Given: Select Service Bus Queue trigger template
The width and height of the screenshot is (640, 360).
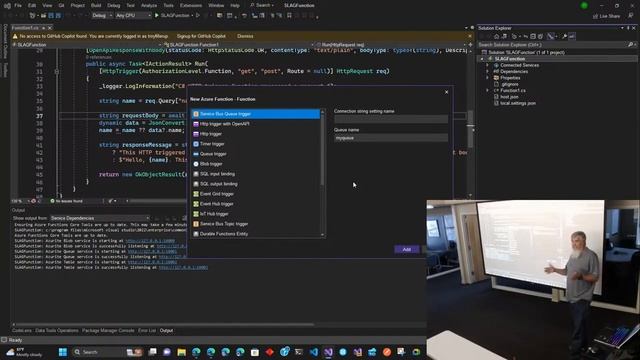Looking at the screenshot, I should (x=256, y=114).
